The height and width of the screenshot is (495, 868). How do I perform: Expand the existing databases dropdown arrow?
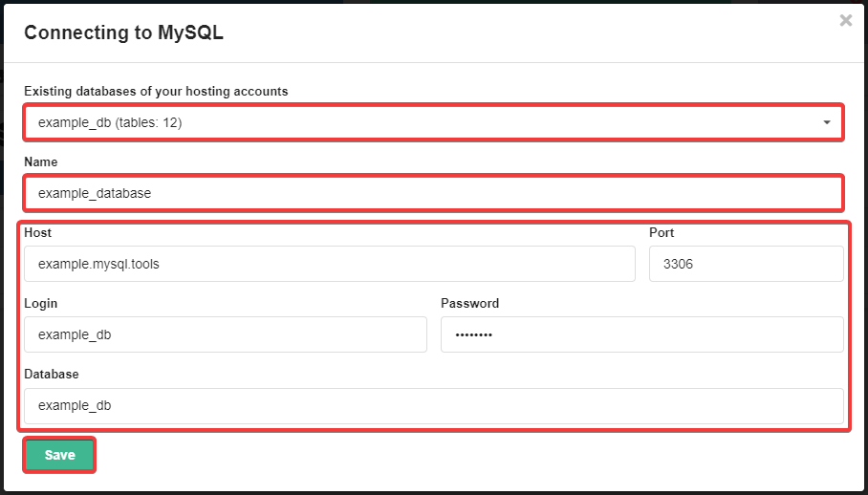click(826, 122)
